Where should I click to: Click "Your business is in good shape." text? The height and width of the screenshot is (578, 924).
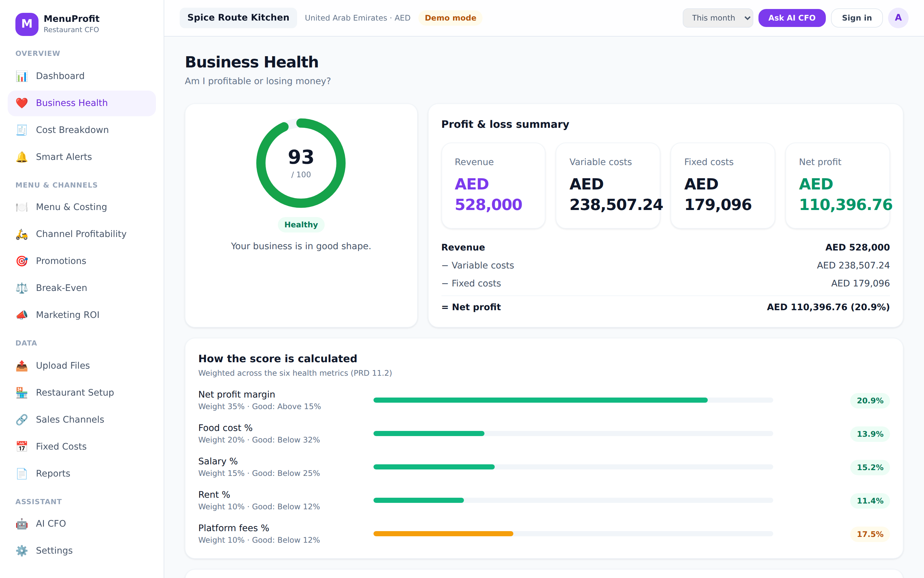point(301,246)
